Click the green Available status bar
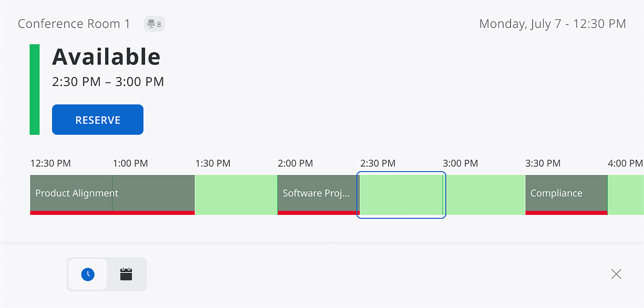 [x=34, y=90]
